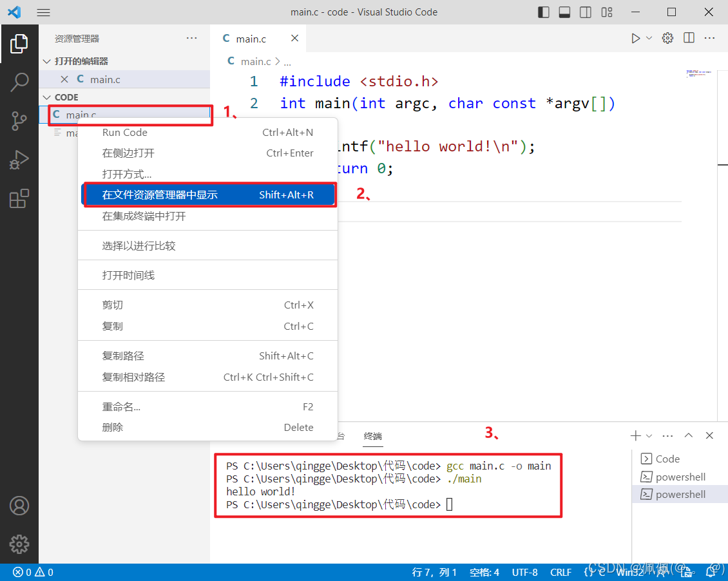Open Source Control view in activity bar
This screenshot has width=728, height=581.
click(19, 121)
